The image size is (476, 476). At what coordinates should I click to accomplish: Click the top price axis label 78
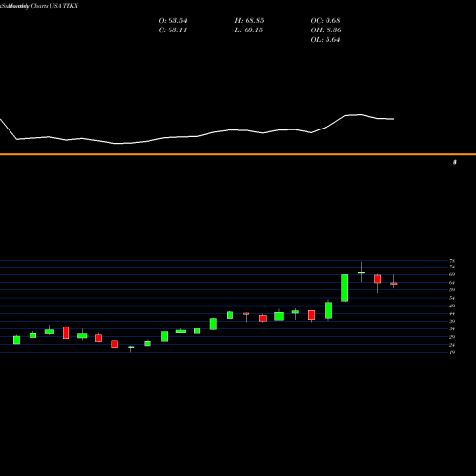[x=452, y=261]
